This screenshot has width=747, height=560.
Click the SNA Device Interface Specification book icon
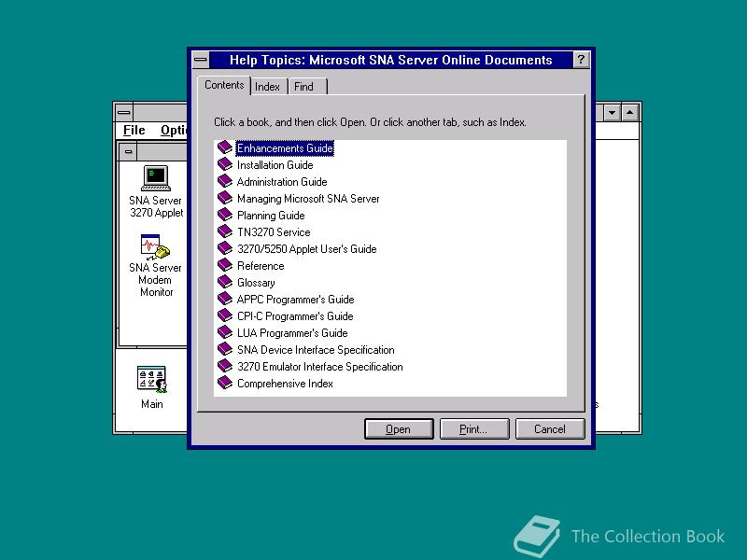click(225, 349)
